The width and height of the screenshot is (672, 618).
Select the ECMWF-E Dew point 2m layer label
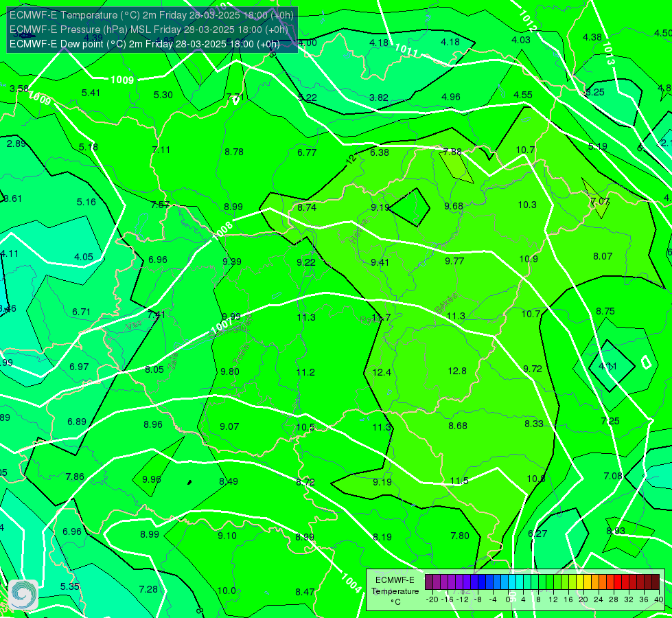145,44
